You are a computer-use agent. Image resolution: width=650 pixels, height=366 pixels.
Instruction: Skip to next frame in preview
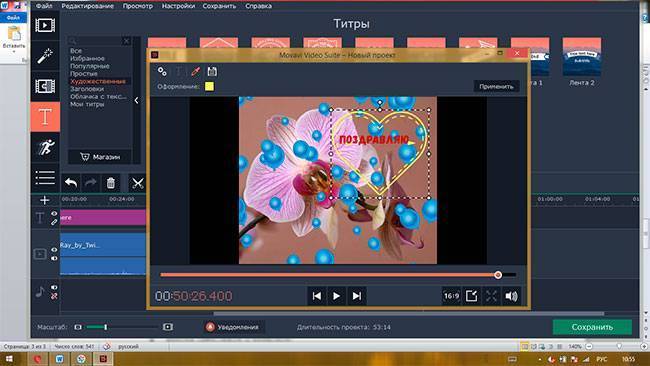pyautogui.click(x=357, y=296)
